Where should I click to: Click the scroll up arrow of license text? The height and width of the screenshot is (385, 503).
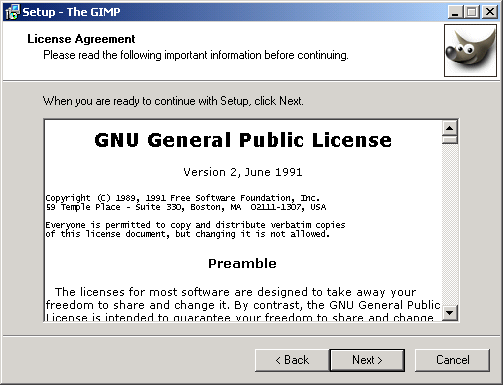(x=450, y=128)
